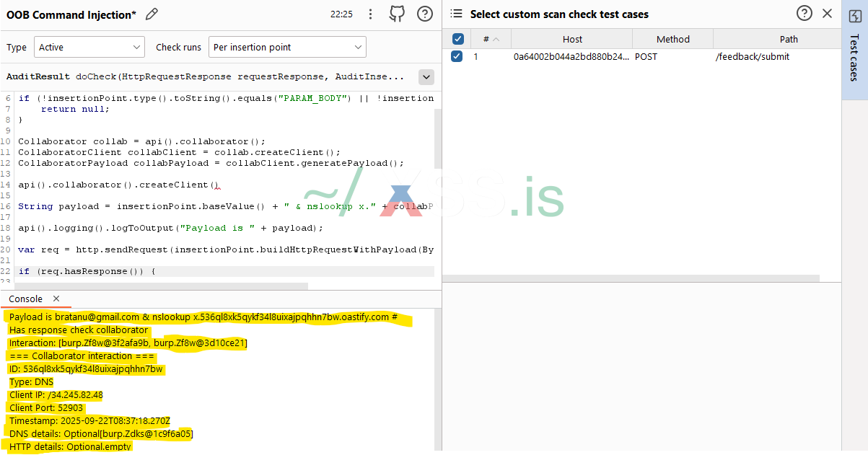Screen dimensions: 868x455
Task: Open help for the scan check editor
Action: [x=425, y=14]
